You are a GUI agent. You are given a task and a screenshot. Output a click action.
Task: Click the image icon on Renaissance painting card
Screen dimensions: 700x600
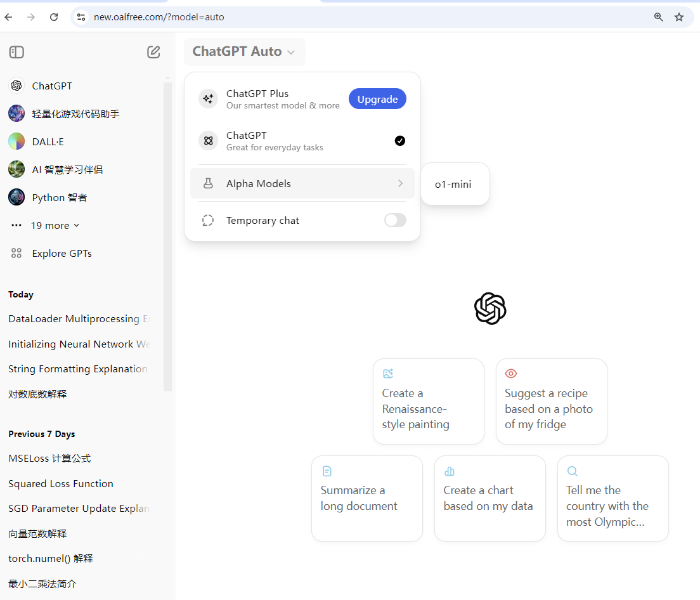[388, 373]
